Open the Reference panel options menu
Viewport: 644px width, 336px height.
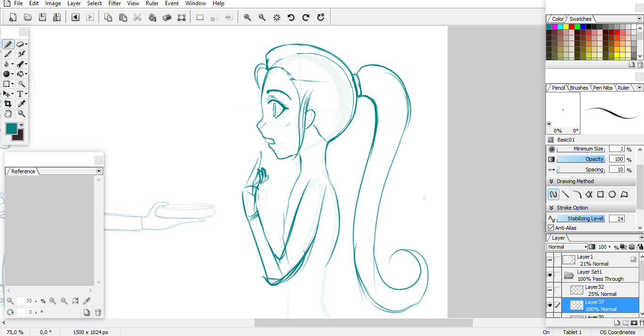(x=99, y=171)
